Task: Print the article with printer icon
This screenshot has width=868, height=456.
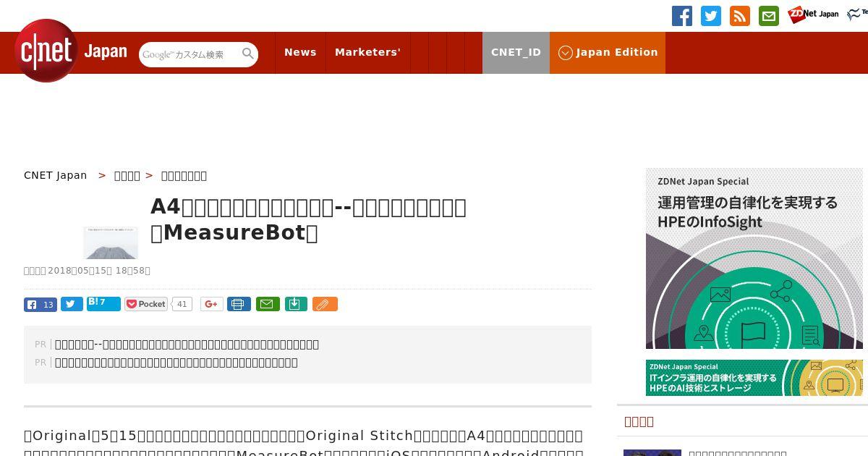Action: point(239,304)
